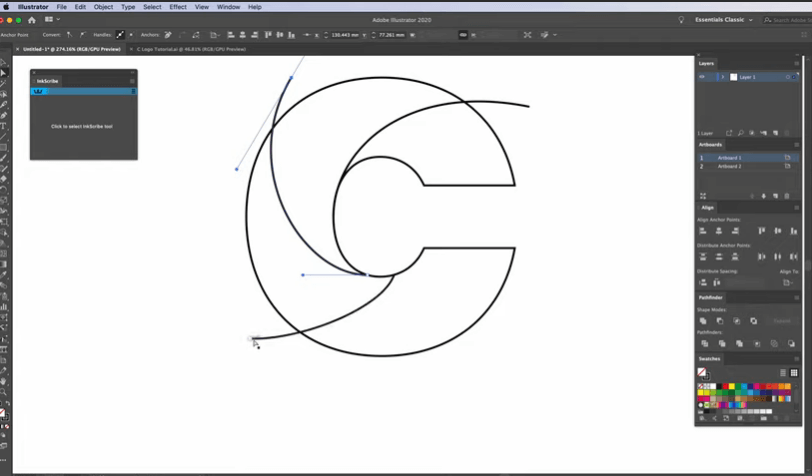Click horizontal align left in control bar
The height and width of the screenshot is (476, 812).
tap(231, 35)
